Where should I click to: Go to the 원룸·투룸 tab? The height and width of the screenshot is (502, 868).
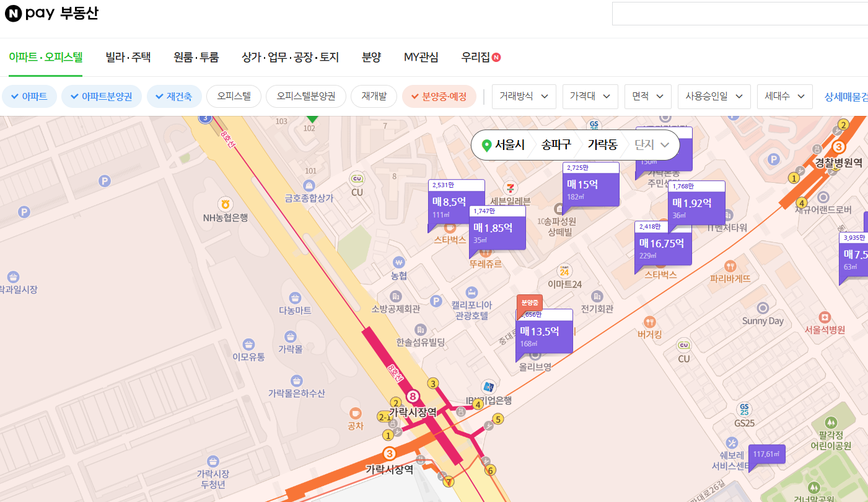pyautogui.click(x=196, y=57)
